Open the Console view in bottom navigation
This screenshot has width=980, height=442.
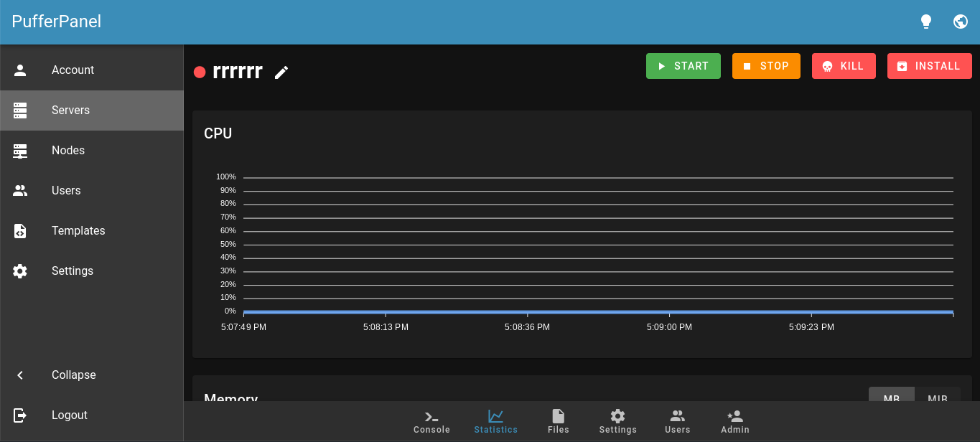431,422
